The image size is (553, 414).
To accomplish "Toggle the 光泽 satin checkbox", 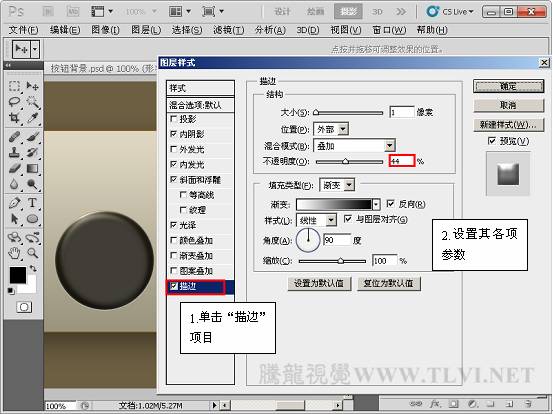I will tap(174, 225).
